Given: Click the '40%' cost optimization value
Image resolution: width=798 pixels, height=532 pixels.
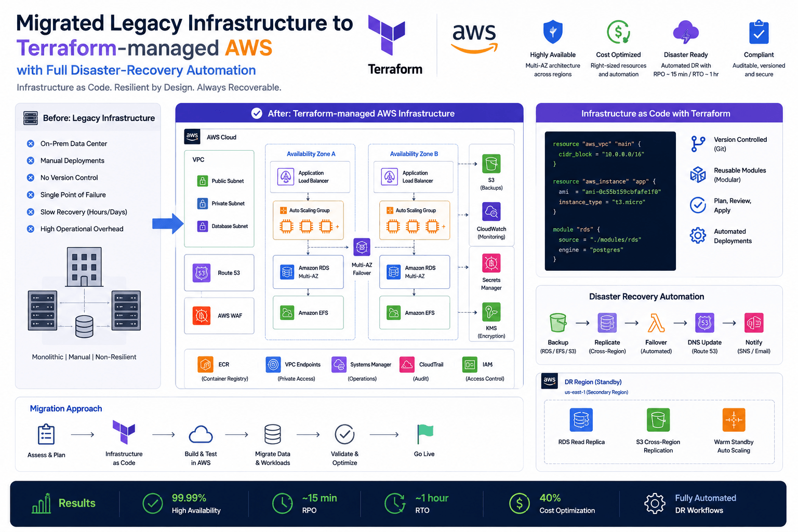Looking at the screenshot, I should (550, 498).
